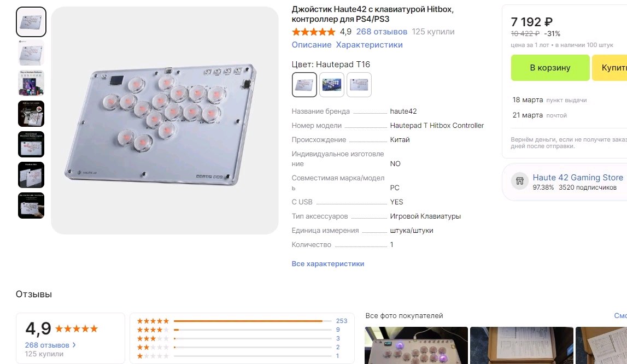The image size is (627, 364).
Task: Click the orange star rating under product title
Action: (313, 32)
